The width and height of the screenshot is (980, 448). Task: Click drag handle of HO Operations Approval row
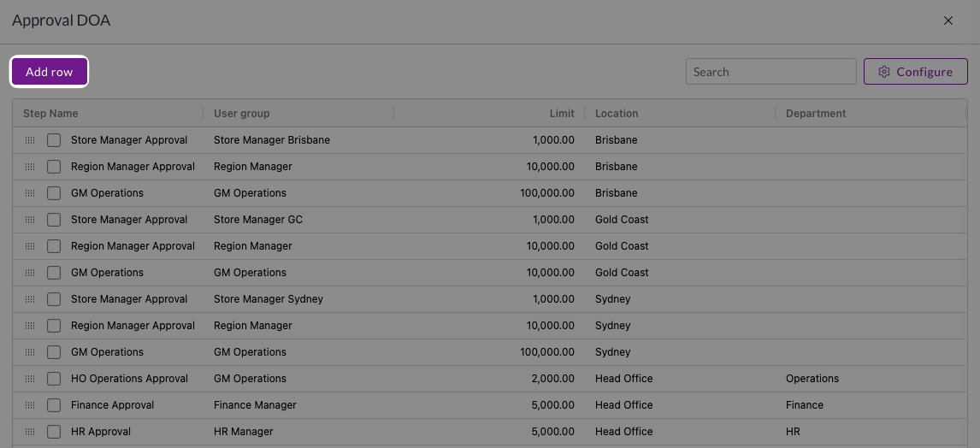pyautogui.click(x=30, y=379)
